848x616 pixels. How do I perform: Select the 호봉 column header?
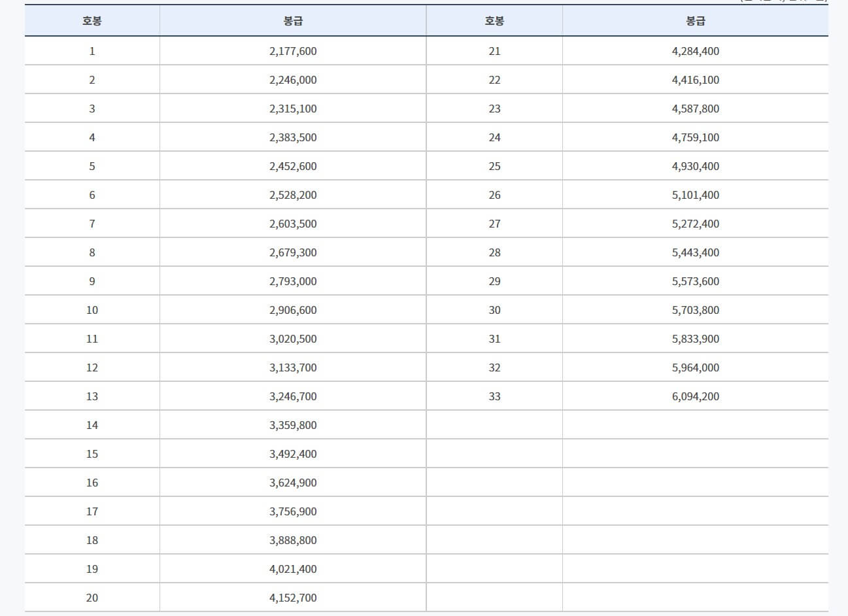pyautogui.click(x=92, y=21)
